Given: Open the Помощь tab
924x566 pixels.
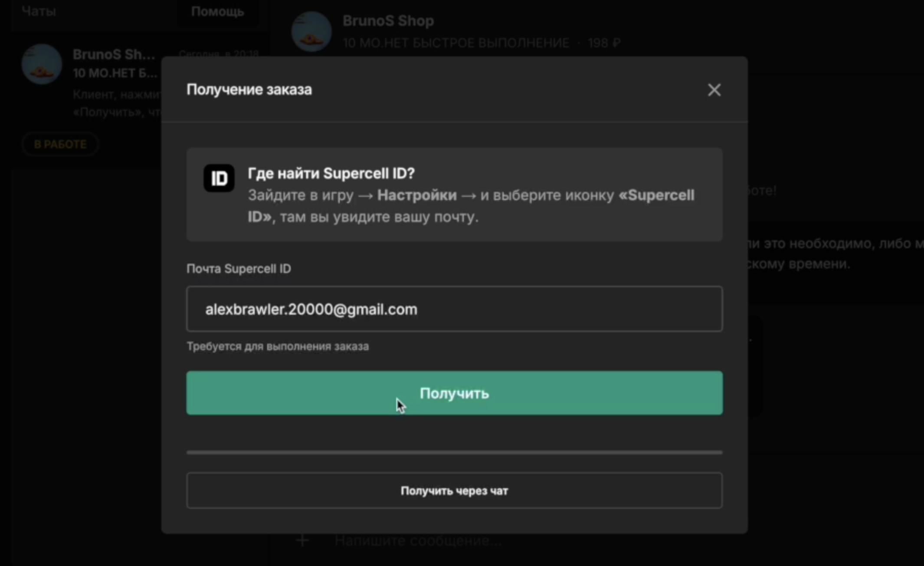Looking at the screenshot, I should (217, 11).
